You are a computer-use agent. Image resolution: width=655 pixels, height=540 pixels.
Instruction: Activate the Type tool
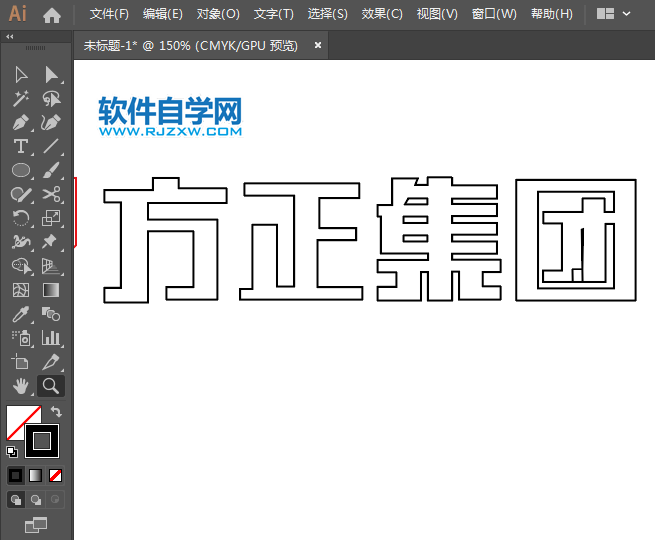(21, 147)
